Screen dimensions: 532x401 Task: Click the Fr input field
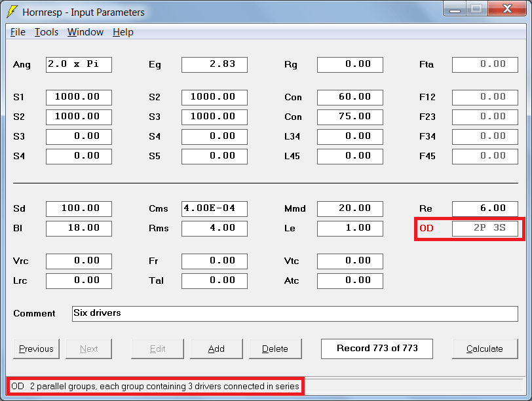pyautogui.click(x=214, y=261)
